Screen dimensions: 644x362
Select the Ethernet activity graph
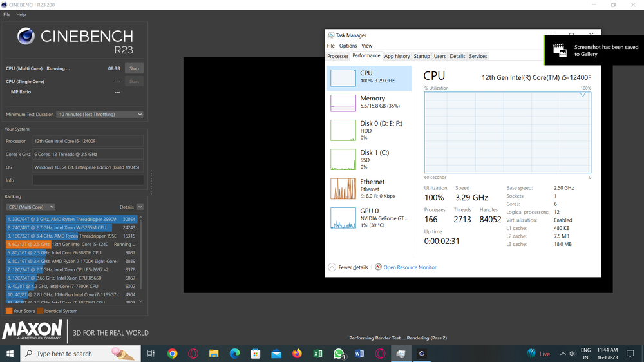(343, 189)
